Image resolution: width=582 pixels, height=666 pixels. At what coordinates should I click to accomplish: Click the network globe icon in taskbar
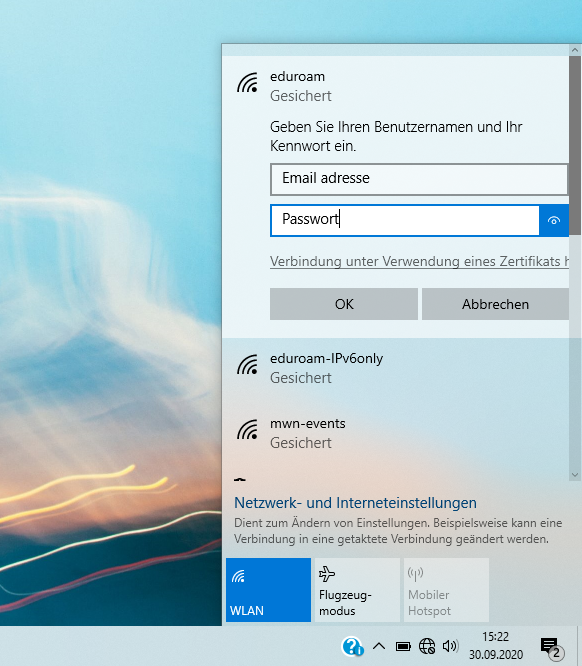coord(427,646)
